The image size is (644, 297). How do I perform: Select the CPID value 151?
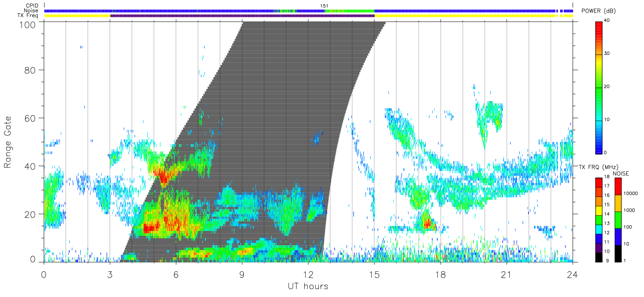tap(325, 6)
